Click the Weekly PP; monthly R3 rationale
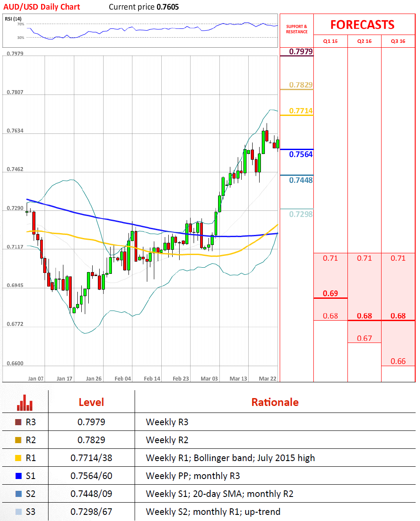The image size is (420, 521). 193,476
